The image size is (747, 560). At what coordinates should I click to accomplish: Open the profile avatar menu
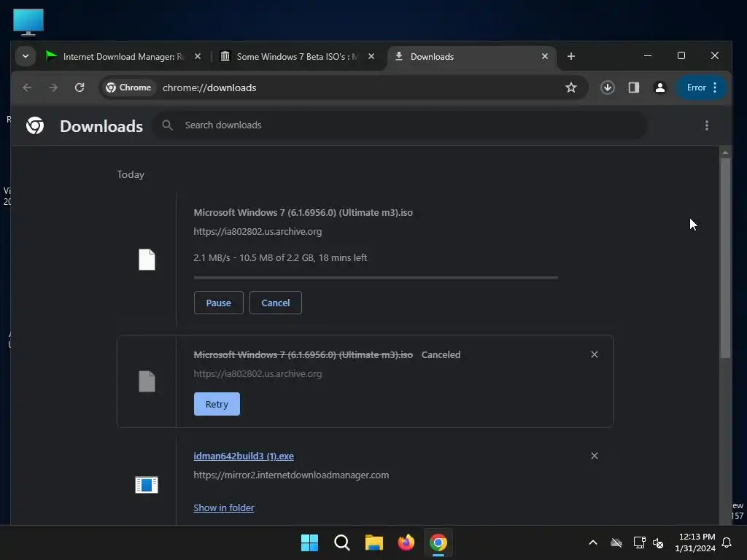(659, 87)
